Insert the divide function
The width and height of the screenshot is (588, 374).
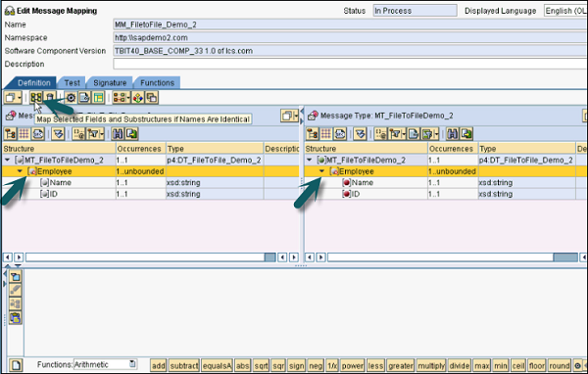[x=460, y=365]
